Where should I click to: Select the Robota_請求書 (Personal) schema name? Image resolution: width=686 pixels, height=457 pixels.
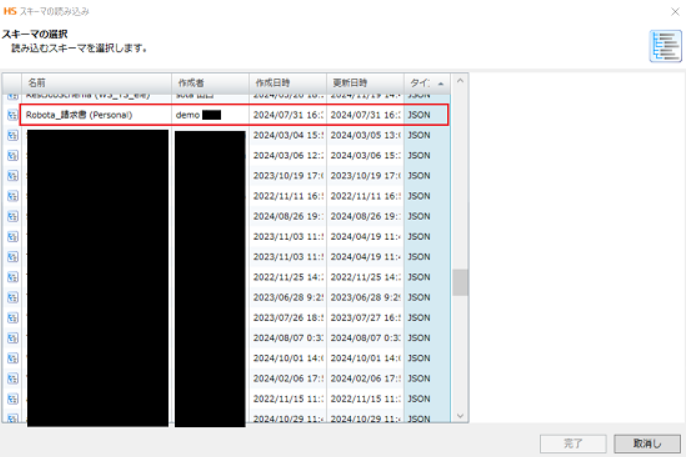79,115
